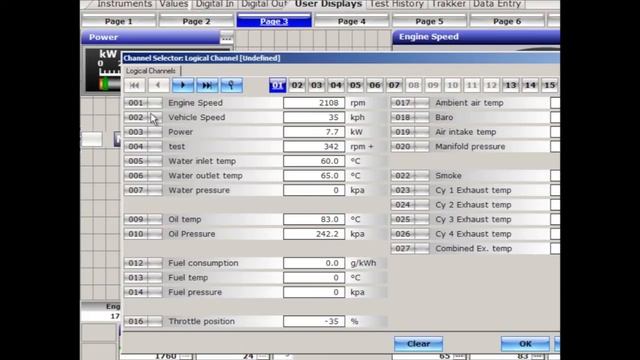Choose channel 026 Cy 4 Exhaust temp button

pyautogui.click(x=410, y=234)
